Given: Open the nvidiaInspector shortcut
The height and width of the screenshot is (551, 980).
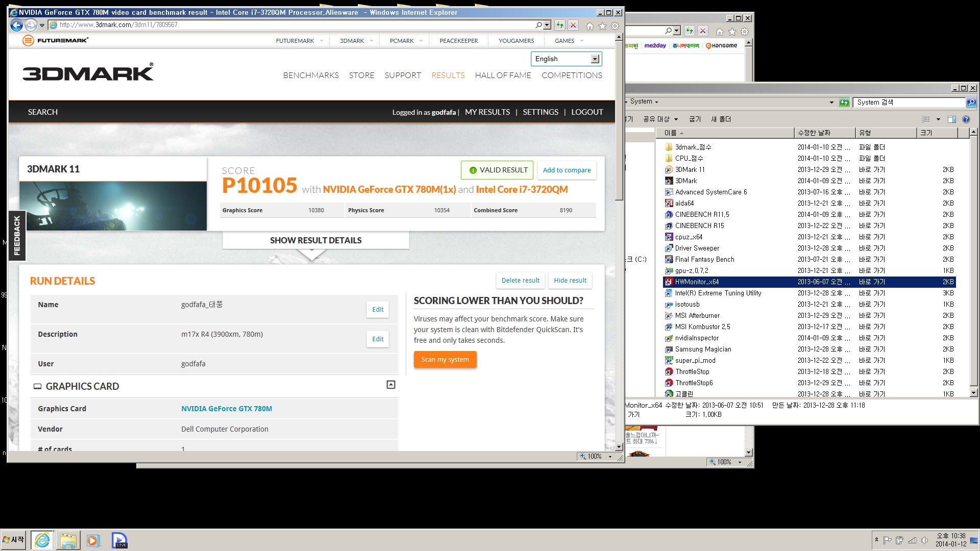Looking at the screenshot, I should [697, 338].
